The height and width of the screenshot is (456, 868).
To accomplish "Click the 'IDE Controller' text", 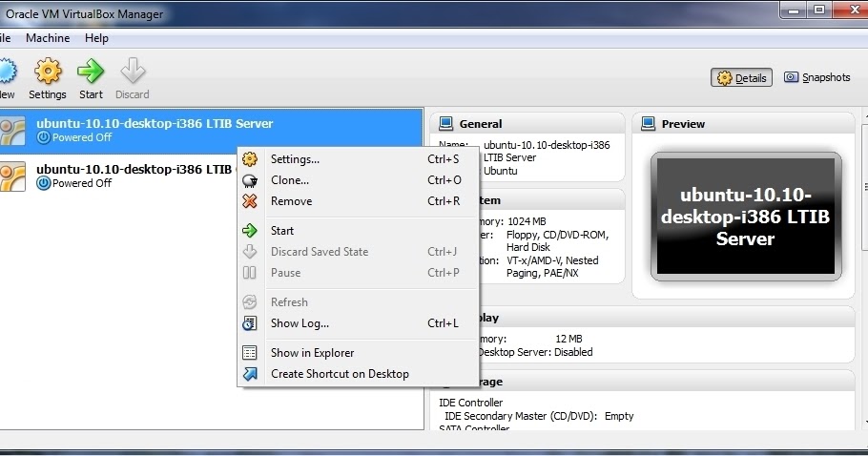I will (x=471, y=403).
